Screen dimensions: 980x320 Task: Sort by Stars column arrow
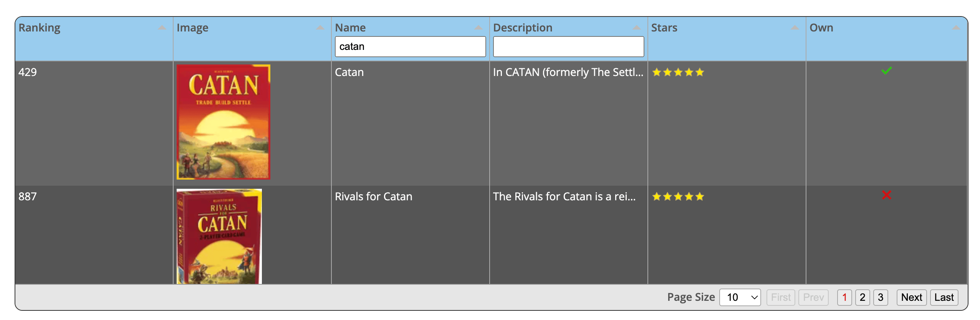coord(795,28)
